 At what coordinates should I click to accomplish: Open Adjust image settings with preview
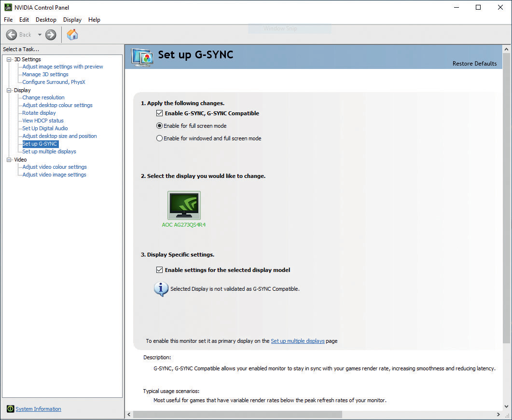(x=63, y=67)
